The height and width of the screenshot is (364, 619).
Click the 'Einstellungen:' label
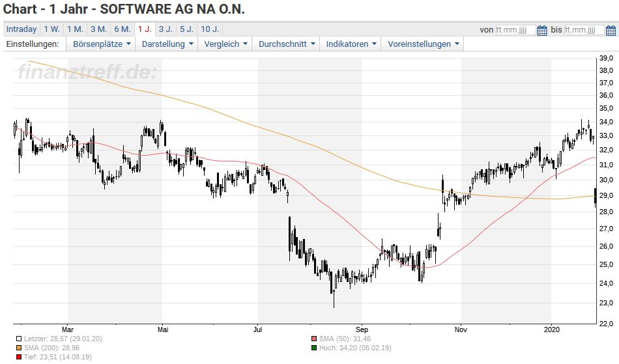click(x=33, y=44)
